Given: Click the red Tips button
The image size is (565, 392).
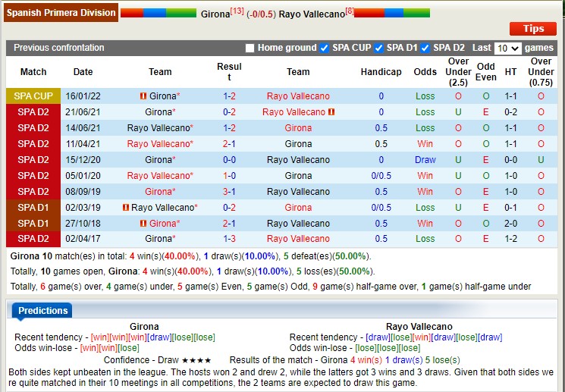Looking at the screenshot, I should pyautogui.click(x=533, y=29).
